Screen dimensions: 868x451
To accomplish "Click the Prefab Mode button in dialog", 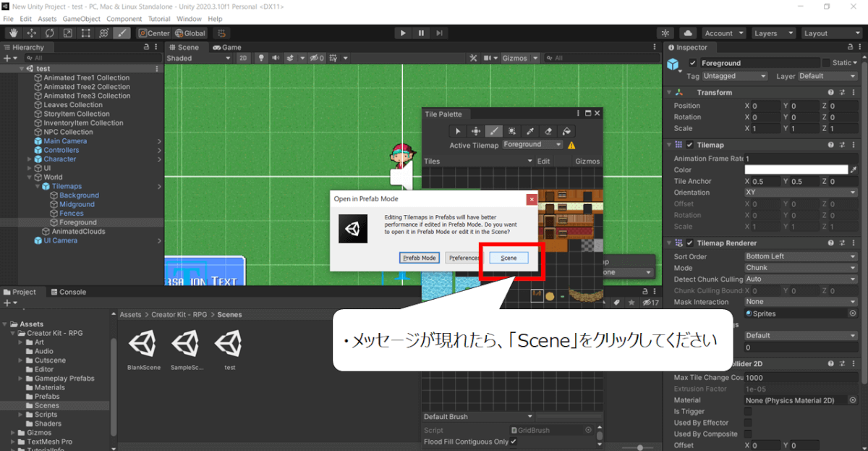I will [420, 258].
